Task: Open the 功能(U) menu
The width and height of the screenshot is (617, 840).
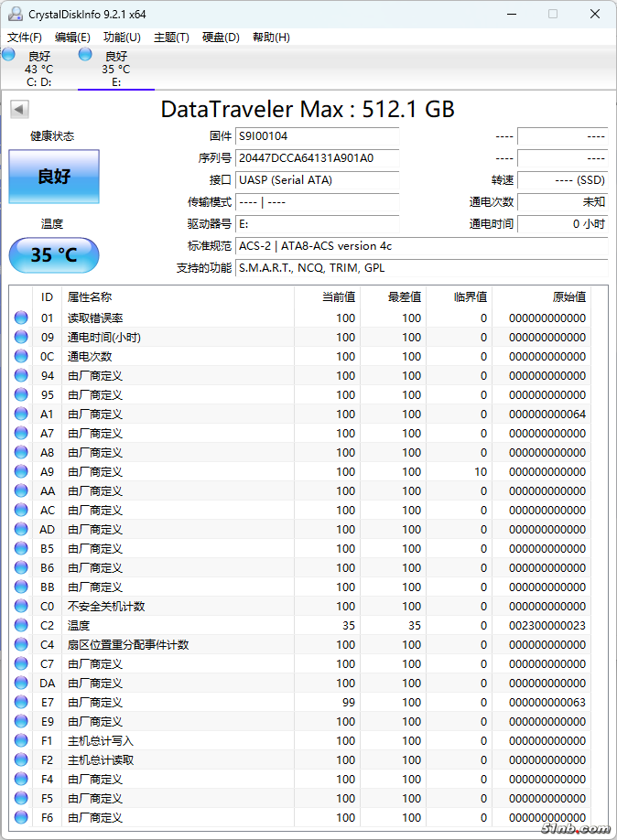Action: [122, 38]
